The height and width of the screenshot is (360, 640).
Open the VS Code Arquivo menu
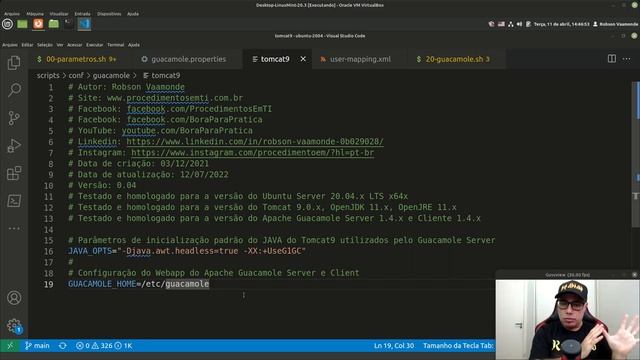(x=10, y=45)
